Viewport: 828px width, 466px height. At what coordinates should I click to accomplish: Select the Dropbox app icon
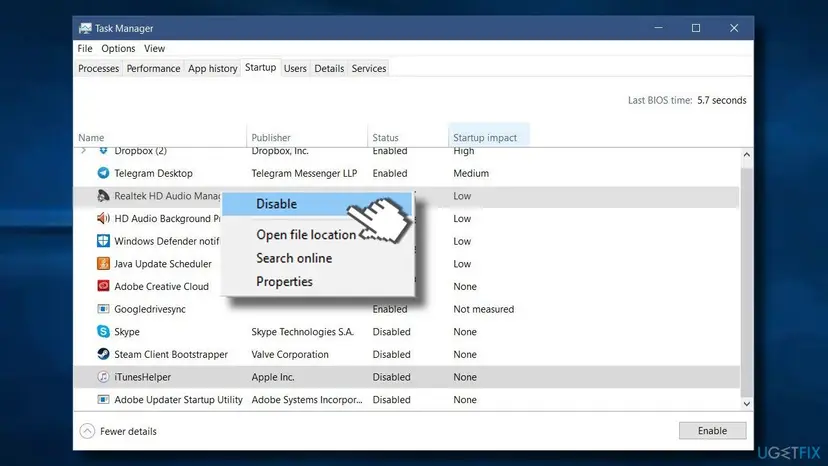point(103,151)
